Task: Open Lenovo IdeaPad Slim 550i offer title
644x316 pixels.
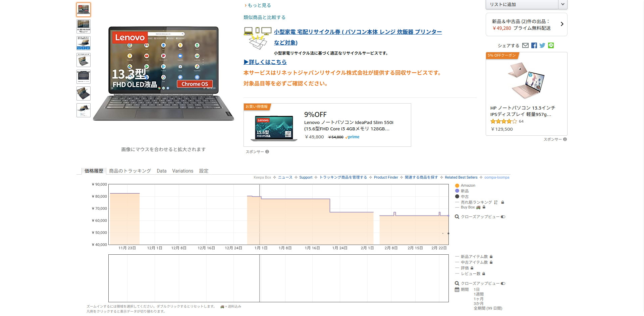Action: pos(349,126)
